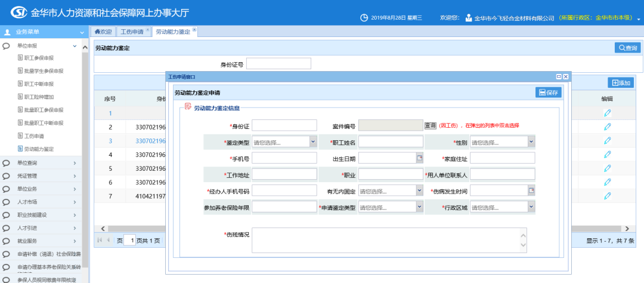Open the 性别 dropdown
Image resolution: width=644 pixels, height=283 pixels.
[x=531, y=142]
